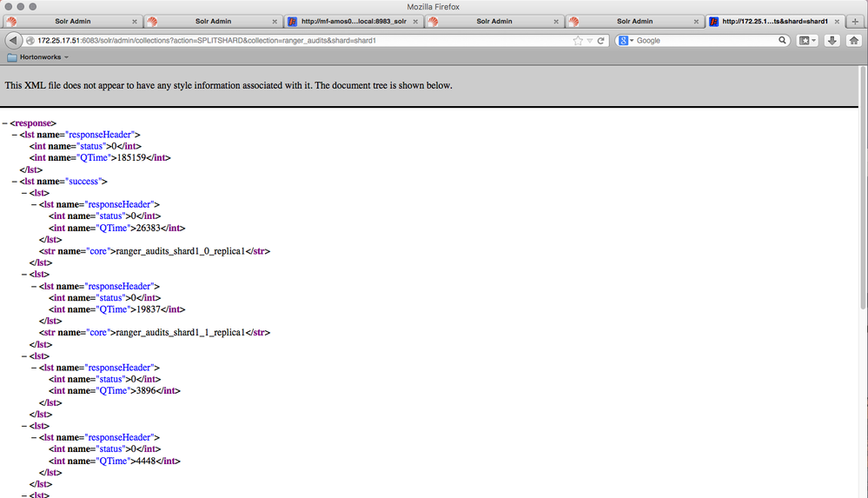Click the site identity globe icon

coord(30,41)
